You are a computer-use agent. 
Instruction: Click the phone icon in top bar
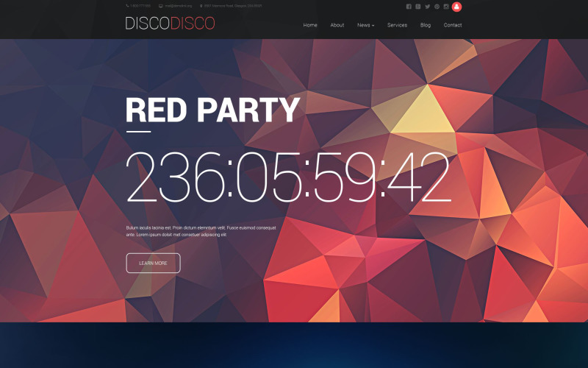click(127, 6)
